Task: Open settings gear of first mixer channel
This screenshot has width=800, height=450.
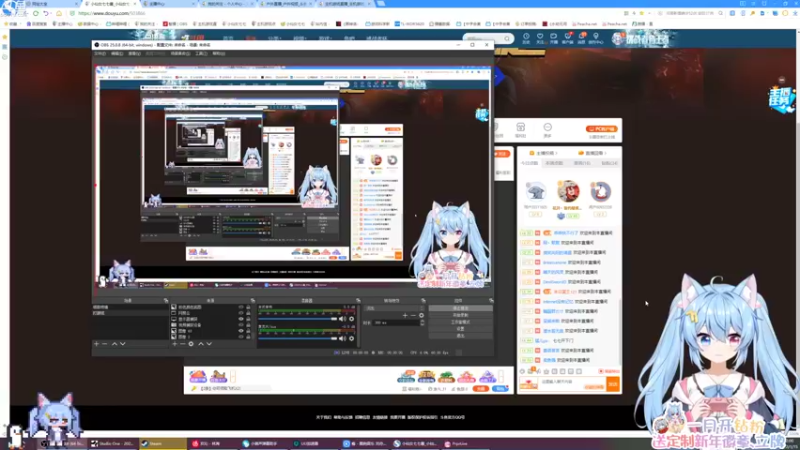Action: point(352,319)
